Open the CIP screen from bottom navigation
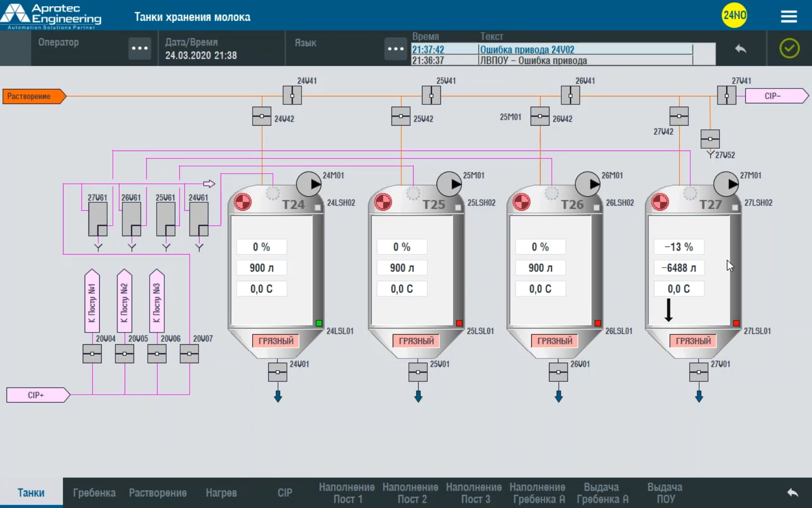This screenshot has width=812, height=508. [x=285, y=492]
